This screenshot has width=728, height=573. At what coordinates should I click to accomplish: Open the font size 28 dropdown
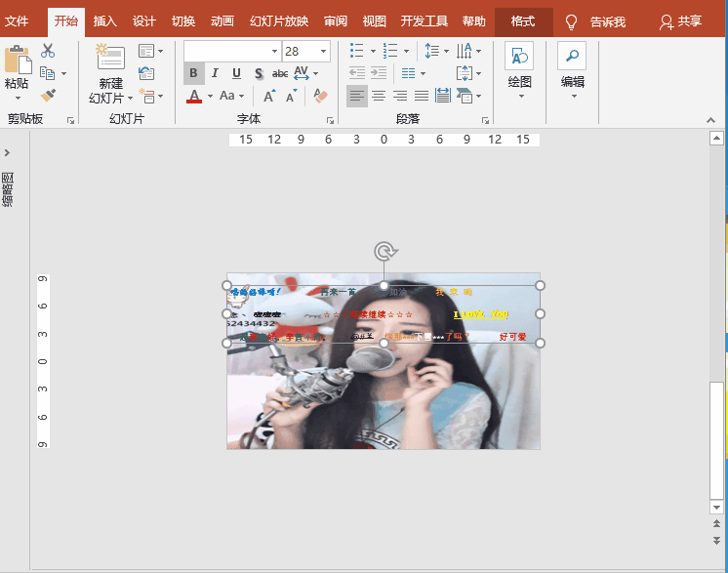[x=323, y=51]
